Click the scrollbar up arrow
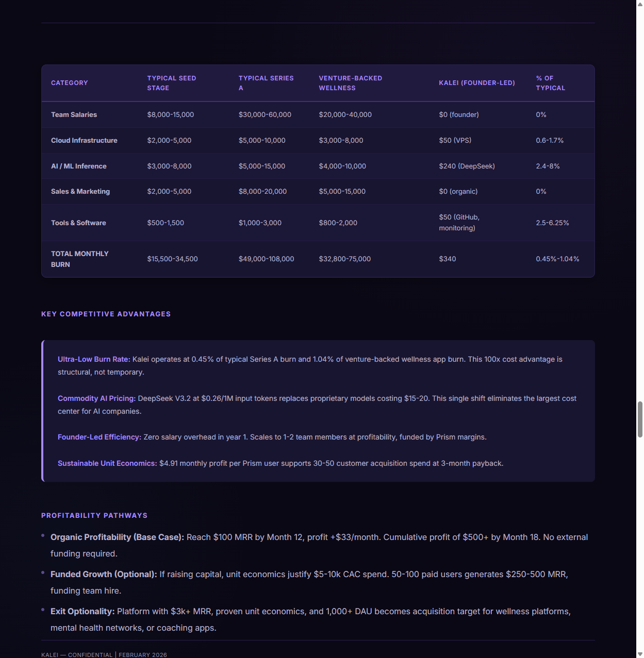The height and width of the screenshot is (658, 644). [640, 4]
